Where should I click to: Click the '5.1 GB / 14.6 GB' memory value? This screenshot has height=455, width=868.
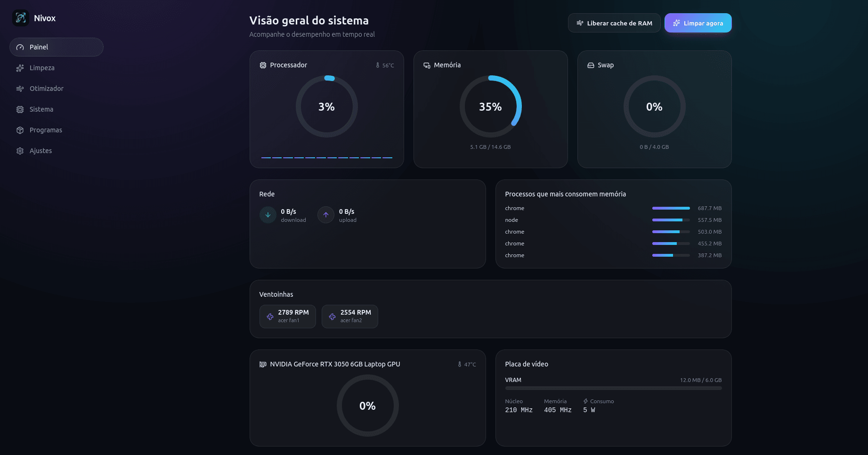coord(490,147)
